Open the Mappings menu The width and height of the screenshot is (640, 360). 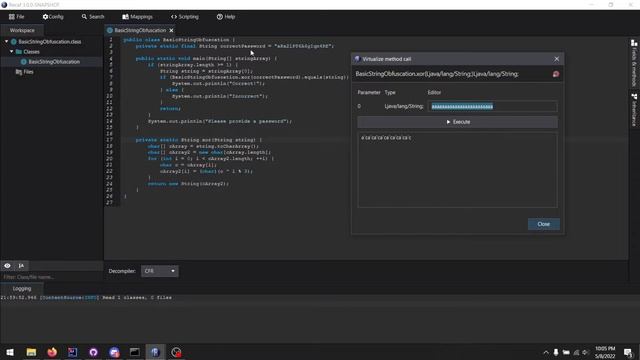pos(138,17)
